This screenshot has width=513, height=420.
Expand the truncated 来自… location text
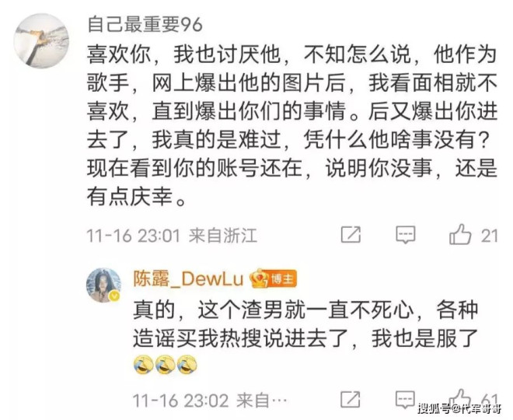point(262,401)
